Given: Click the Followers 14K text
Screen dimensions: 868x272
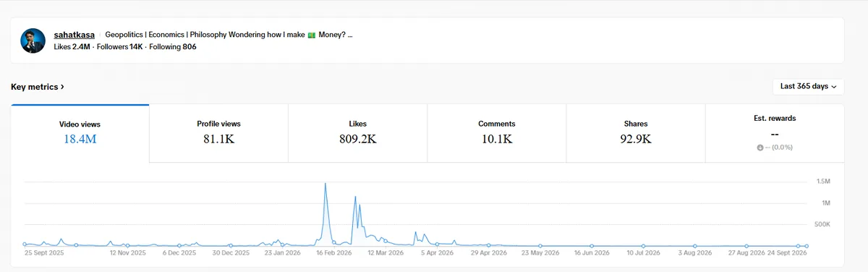Looking at the screenshot, I should pos(120,47).
